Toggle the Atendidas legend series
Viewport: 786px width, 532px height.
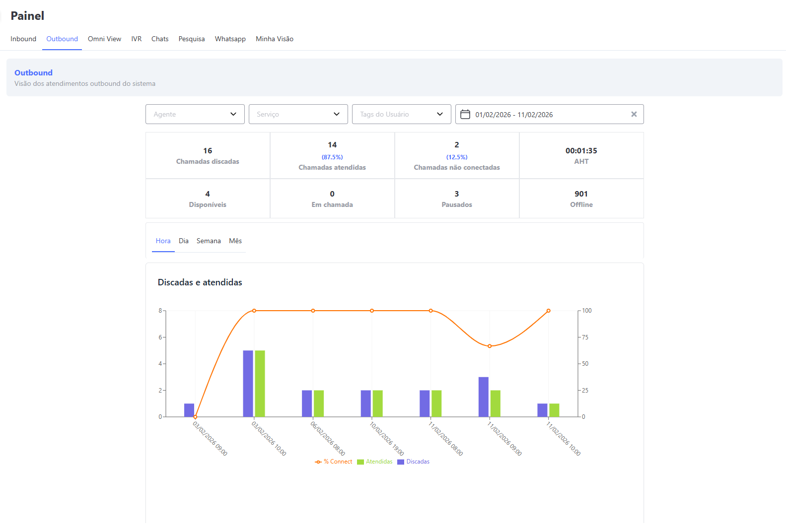375,462
